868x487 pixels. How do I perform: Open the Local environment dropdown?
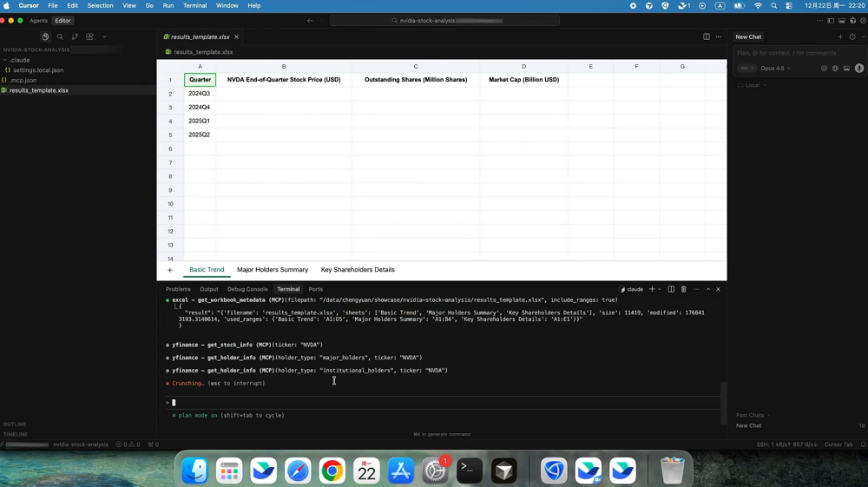(750, 85)
